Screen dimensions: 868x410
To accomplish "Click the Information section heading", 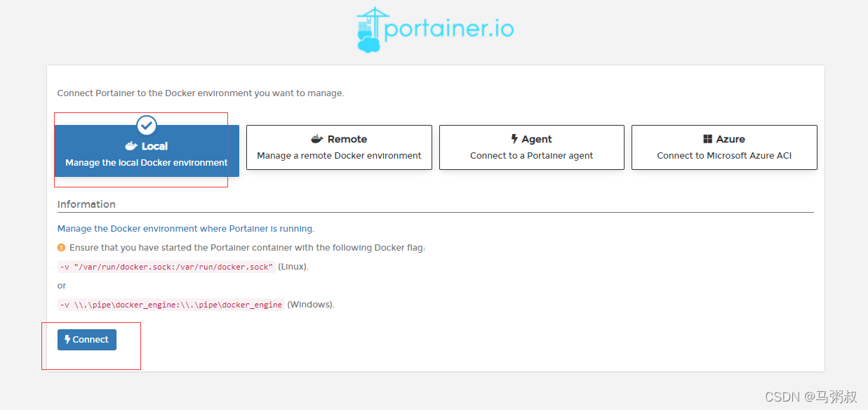I will click(86, 204).
